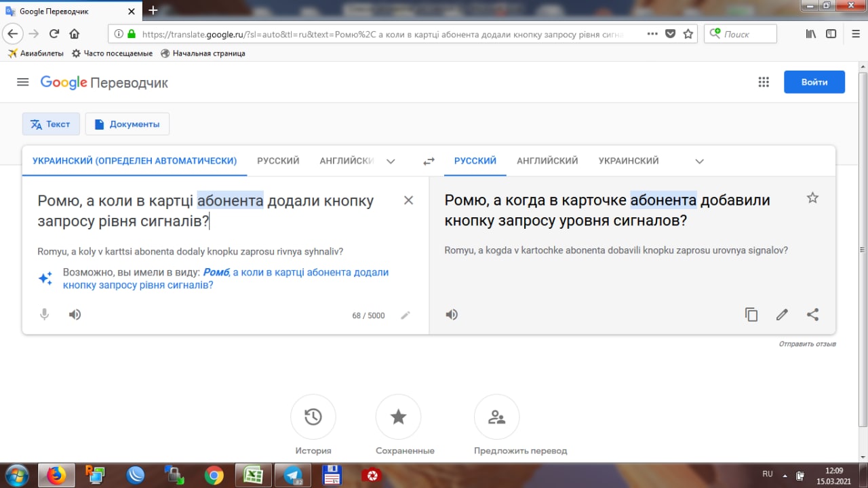Select Ukrainian as target language
The image size is (868, 488).
tap(629, 161)
